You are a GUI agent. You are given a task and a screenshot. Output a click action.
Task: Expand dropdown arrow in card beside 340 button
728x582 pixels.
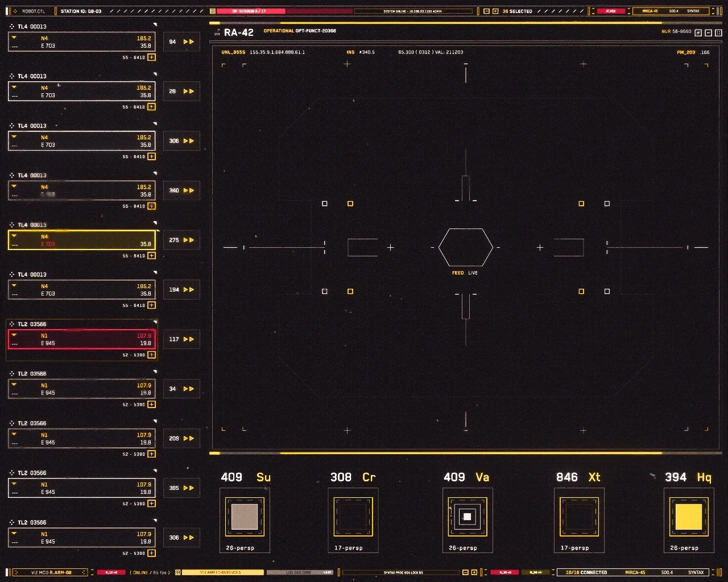pos(14,186)
